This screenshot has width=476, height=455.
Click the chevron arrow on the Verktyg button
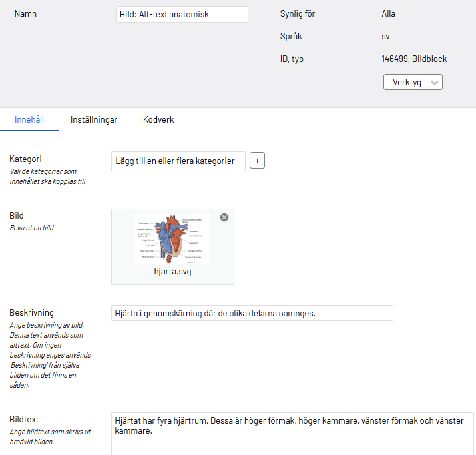pyautogui.click(x=435, y=82)
